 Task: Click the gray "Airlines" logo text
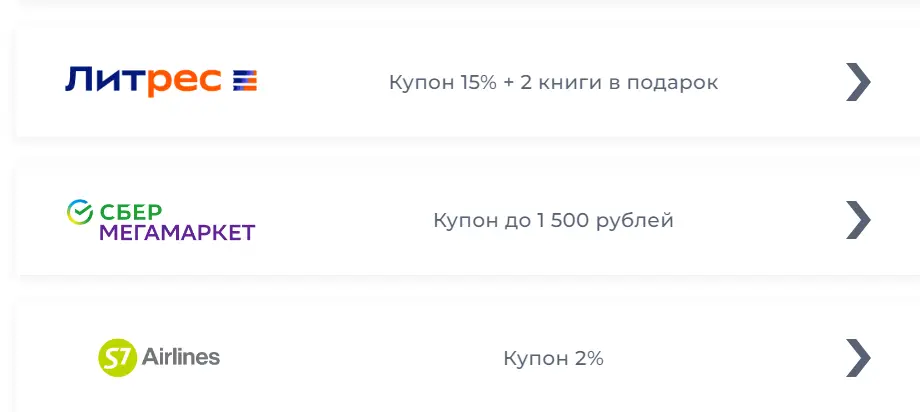181,356
